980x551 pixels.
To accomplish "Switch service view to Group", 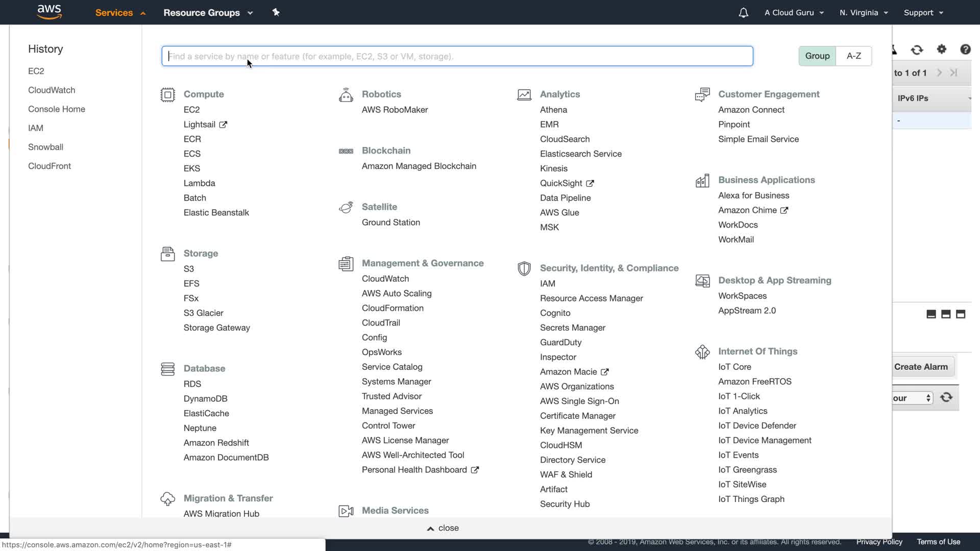I will 817,56.
